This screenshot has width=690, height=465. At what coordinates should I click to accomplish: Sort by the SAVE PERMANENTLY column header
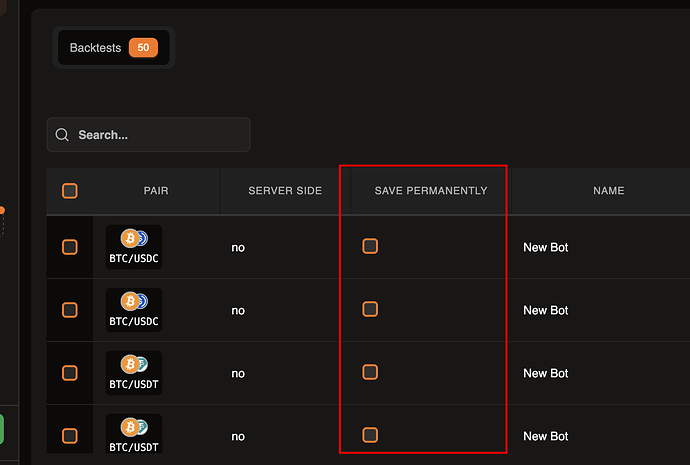click(431, 190)
